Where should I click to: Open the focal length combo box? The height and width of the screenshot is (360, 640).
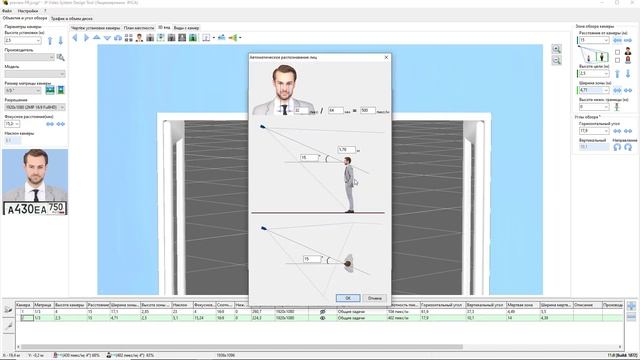(x=12, y=124)
